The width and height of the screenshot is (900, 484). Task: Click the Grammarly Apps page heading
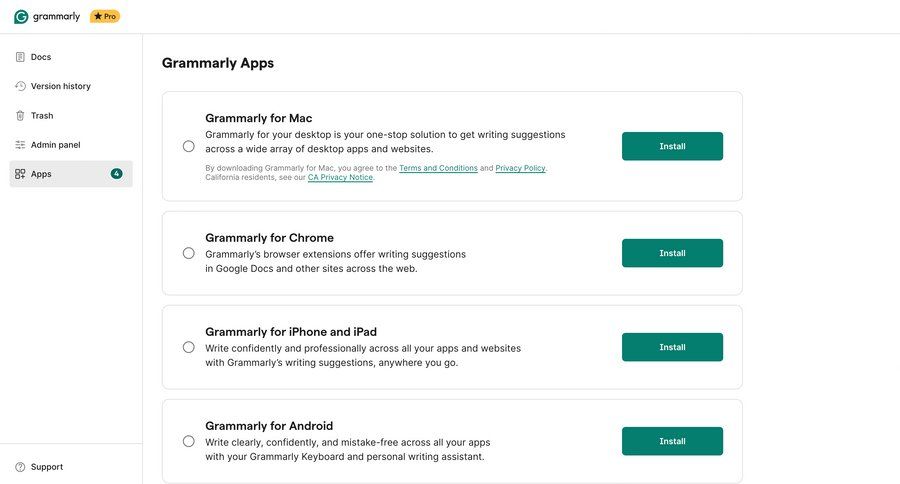tap(218, 63)
